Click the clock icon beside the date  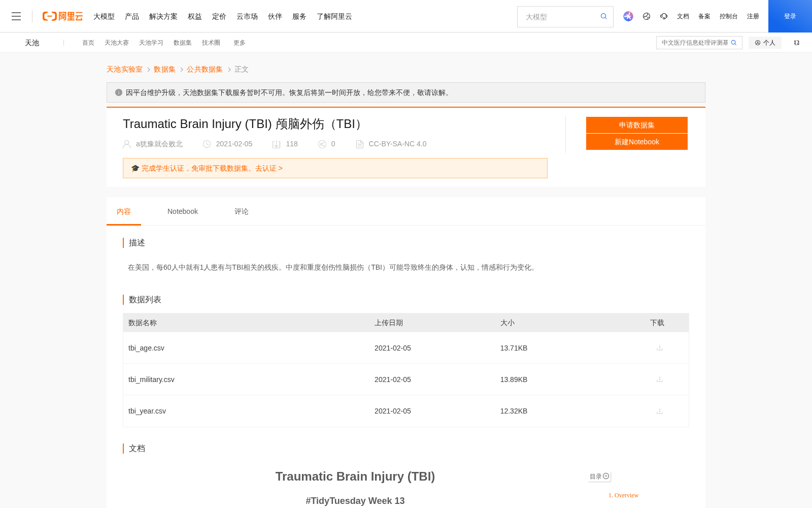pyautogui.click(x=207, y=144)
